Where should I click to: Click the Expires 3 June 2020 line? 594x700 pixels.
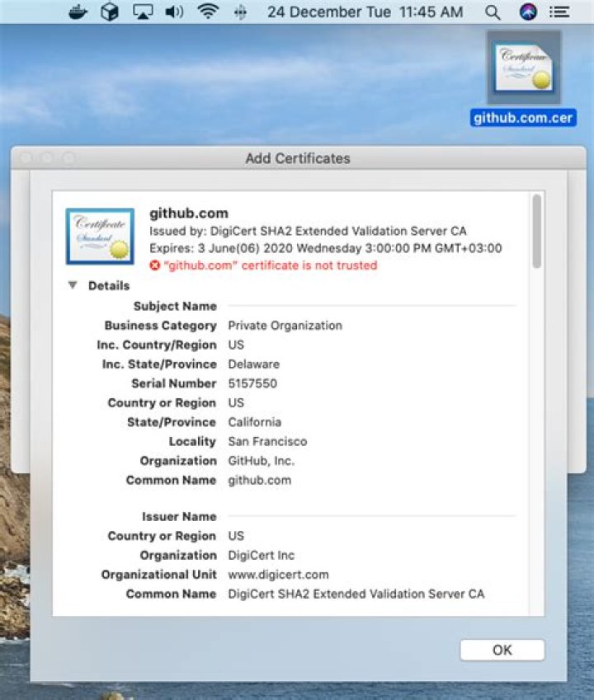326,248
